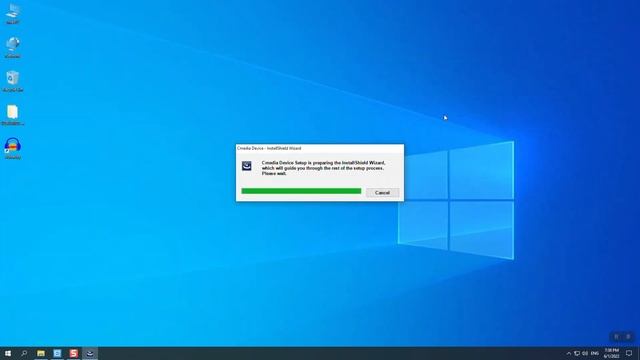Image resolution: width=640 pixels, height=360 pixels.
Task: Select the text document file on desktop
Action: pos(13,115)
